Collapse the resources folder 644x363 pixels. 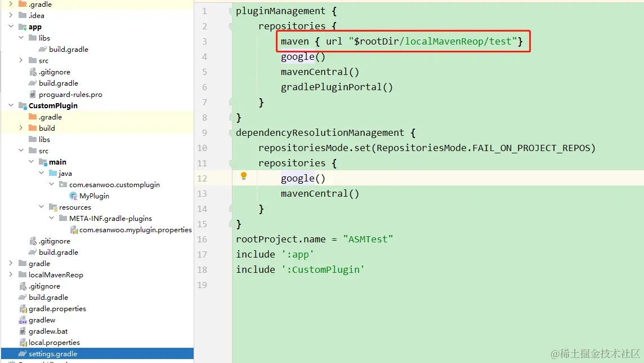(41, 207)
